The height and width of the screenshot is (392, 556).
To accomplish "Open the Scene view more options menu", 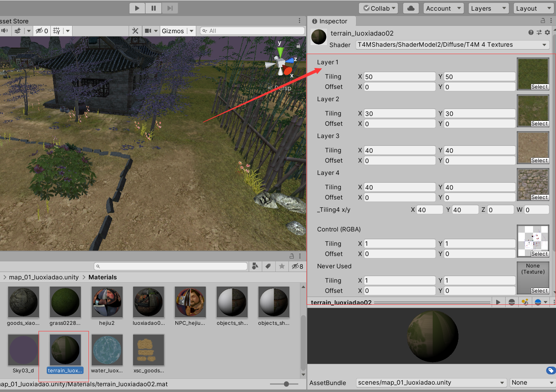I will point(300,20).
